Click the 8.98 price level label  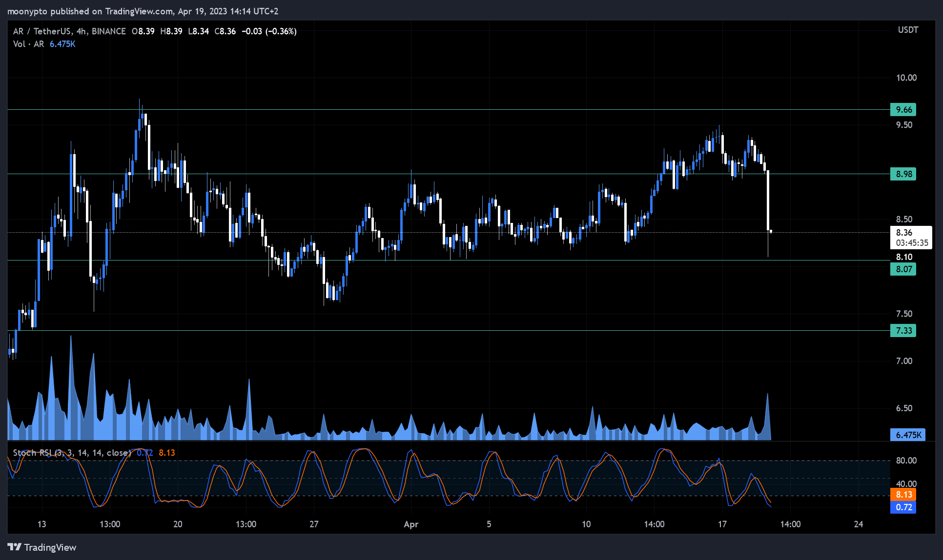pos(903,174)
